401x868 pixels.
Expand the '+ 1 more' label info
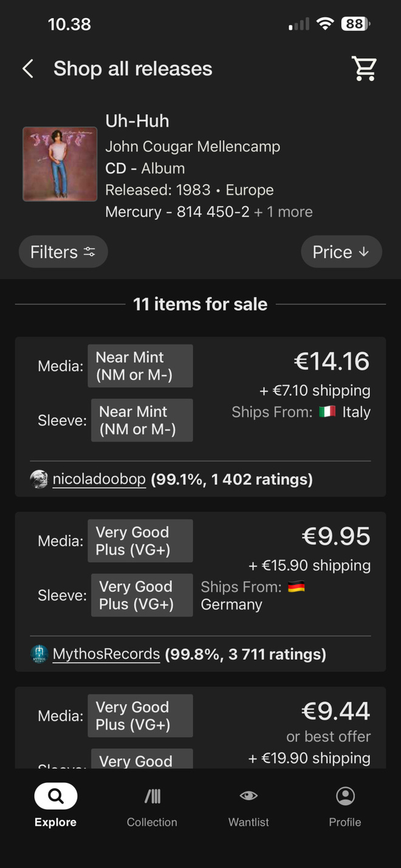pyautogui.click(x=283, y=212)
